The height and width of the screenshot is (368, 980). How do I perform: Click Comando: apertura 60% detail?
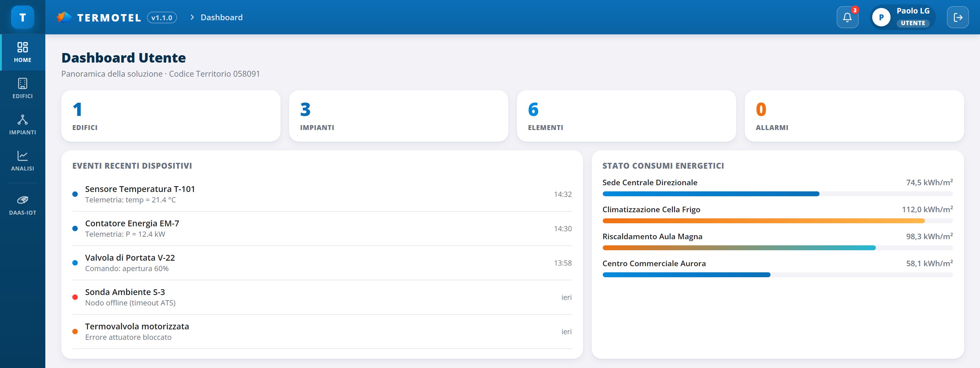point(127,269)
